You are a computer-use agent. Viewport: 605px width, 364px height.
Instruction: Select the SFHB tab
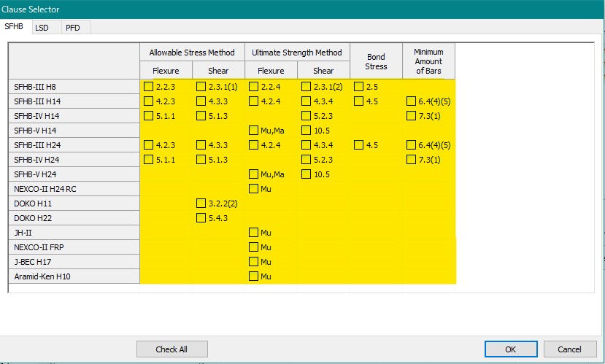pos(14,26)
